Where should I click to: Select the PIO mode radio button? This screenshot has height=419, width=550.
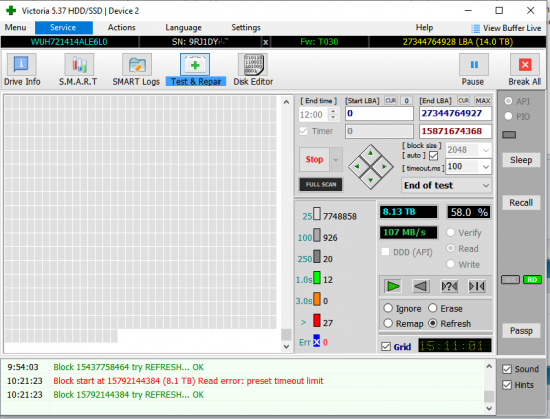click(x=508, y=116)
